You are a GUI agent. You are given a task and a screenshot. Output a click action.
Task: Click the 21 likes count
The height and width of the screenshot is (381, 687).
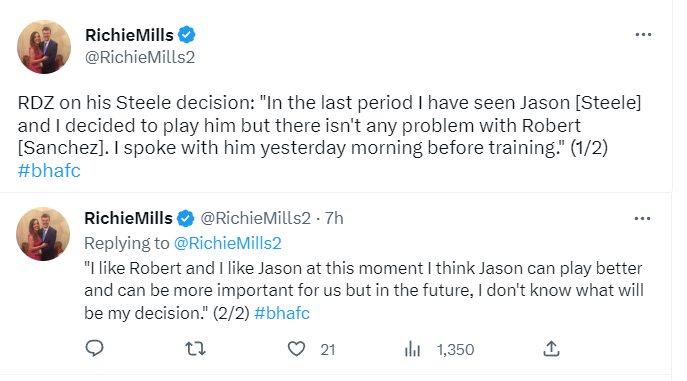point(328,349)
